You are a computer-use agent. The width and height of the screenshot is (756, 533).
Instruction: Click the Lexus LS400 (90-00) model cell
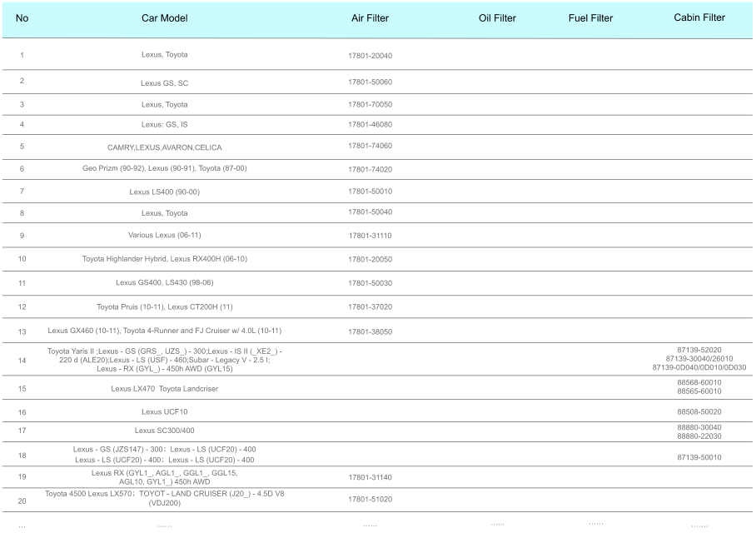pyautogui.click(x=164, y=192)
